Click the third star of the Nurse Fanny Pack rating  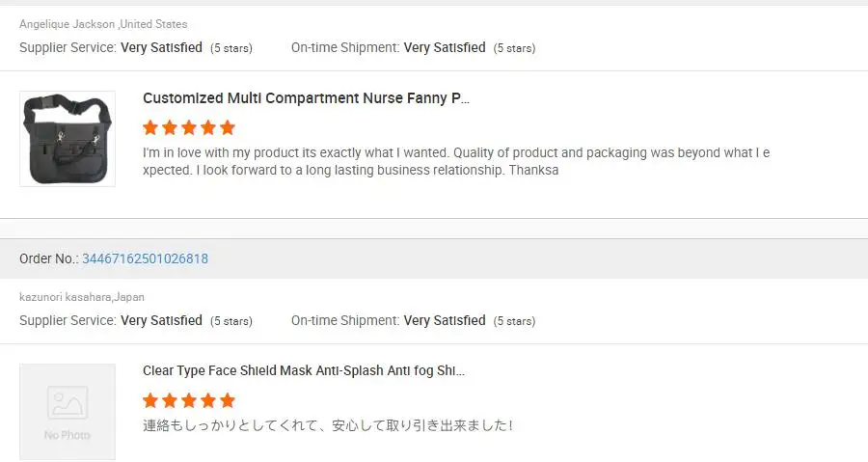point(189,127)
